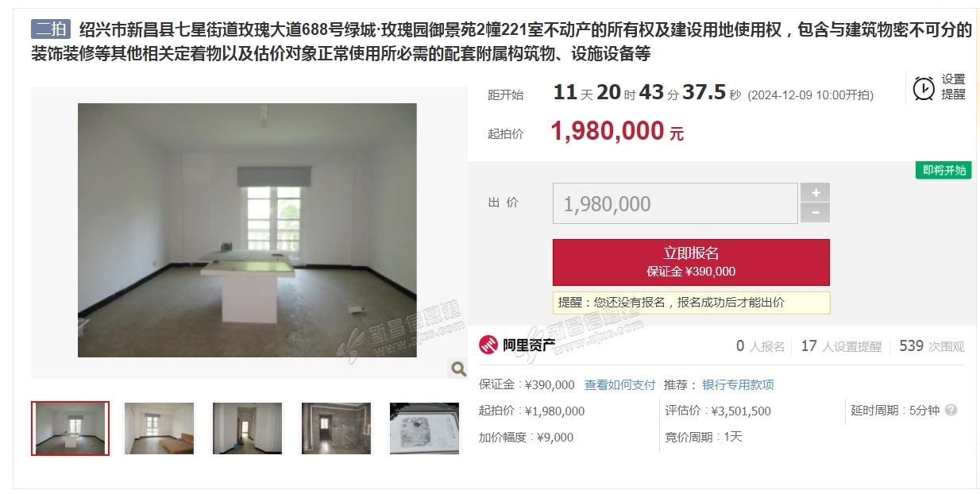Select the third thumbnail of hallway
This screenshot has height=494, width=980.
(247, 428)
